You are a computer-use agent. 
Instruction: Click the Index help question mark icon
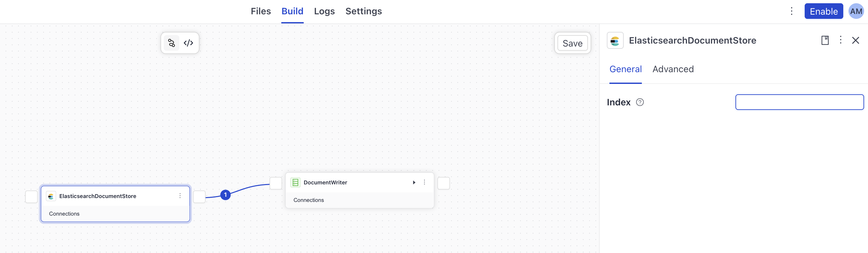tap(640, 102)
